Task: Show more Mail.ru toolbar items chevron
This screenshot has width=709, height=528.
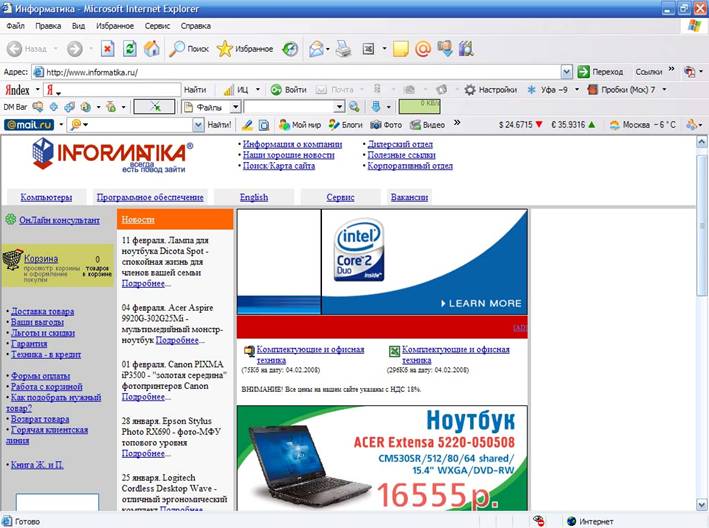Action: [x=457, y=123]
